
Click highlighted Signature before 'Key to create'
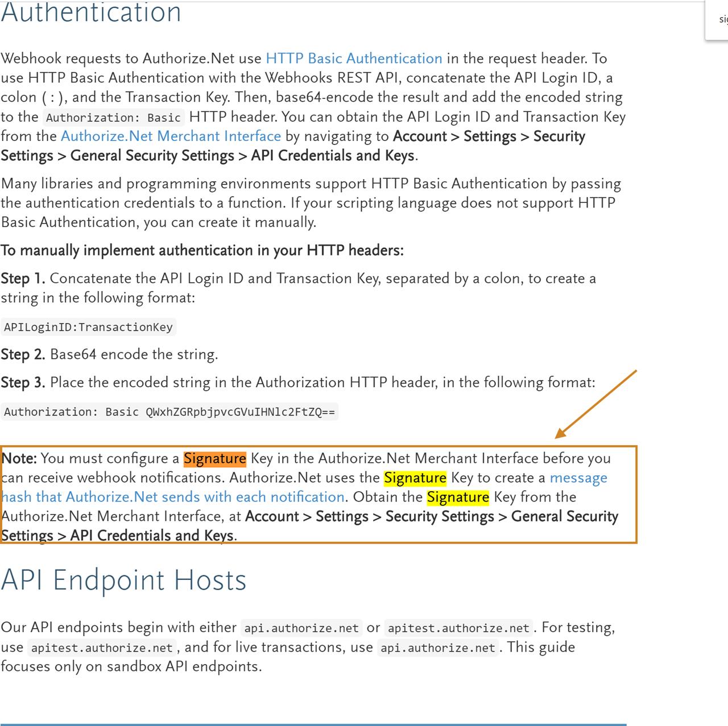415,478
